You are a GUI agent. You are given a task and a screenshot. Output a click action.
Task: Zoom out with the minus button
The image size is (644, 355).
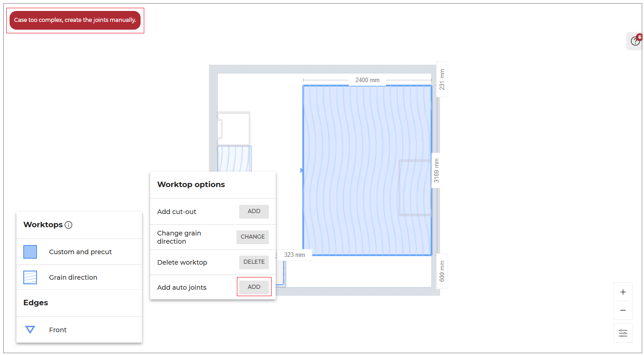[x=623, y=310]
